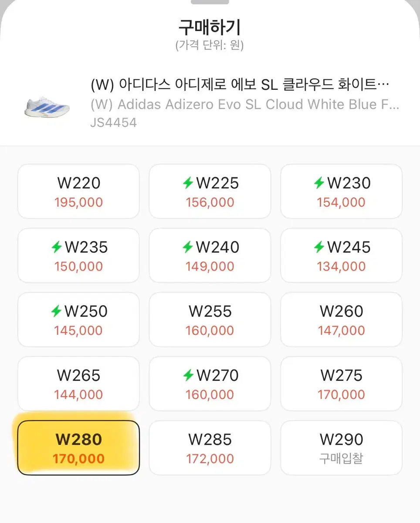Select the W260 size option
420x523 pixels.
(341, 319)
